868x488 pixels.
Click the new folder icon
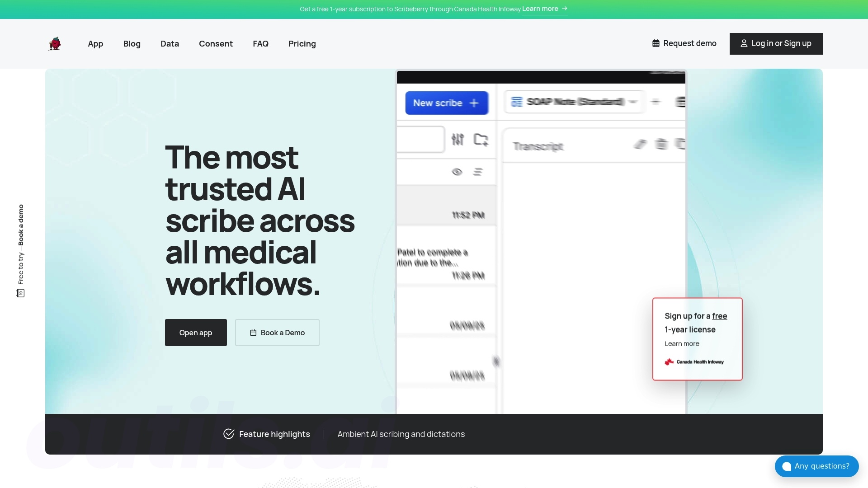481,140
